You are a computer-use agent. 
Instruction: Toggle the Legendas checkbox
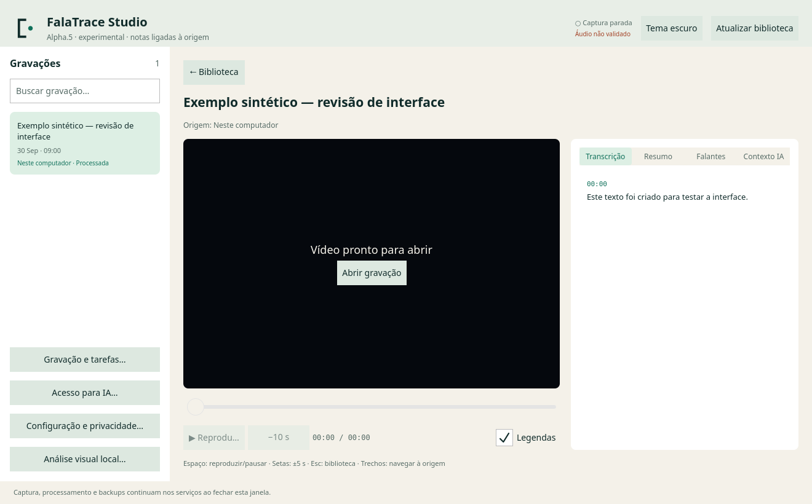[x=504, y=438]
